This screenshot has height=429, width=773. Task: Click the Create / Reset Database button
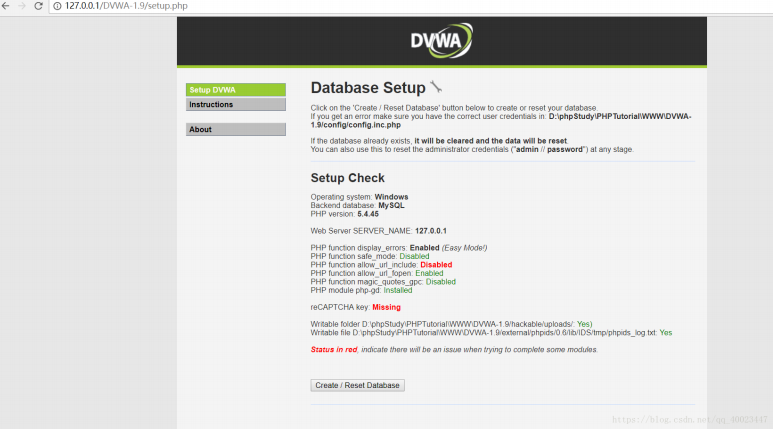[x=357, y=385]
